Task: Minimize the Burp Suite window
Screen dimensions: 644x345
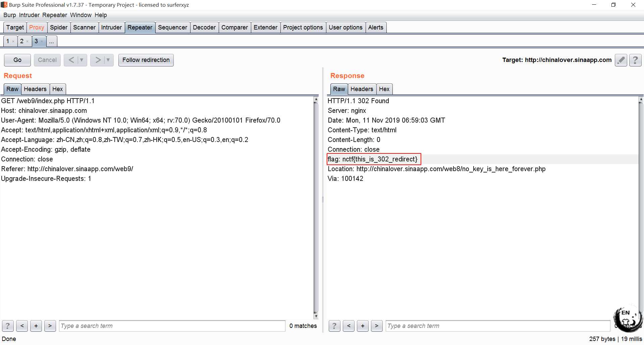Action: click(594, 5)
